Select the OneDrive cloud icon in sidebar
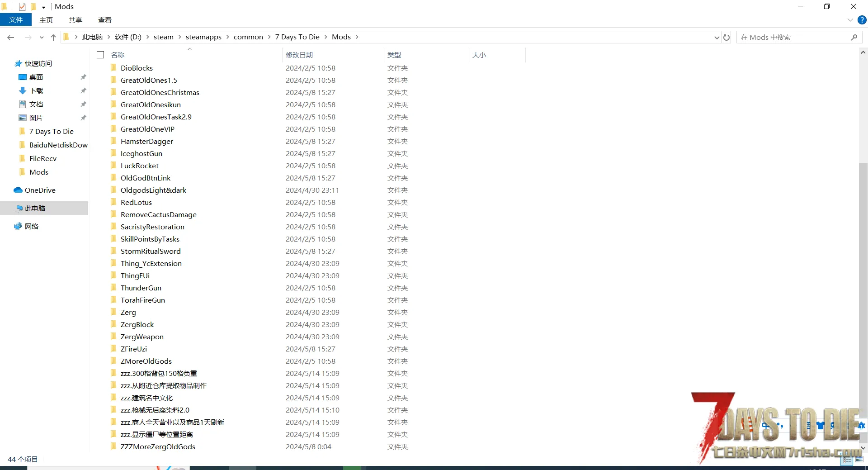 tap(18, 190)
